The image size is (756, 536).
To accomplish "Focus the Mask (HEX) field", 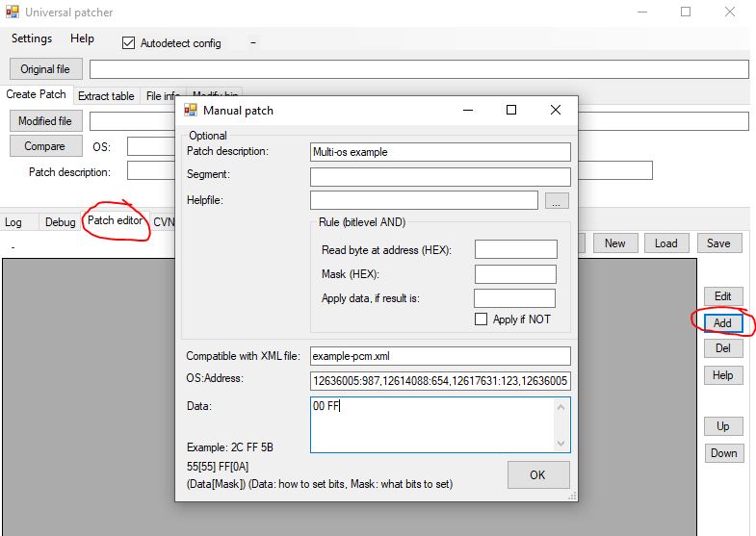I will 515,274.
